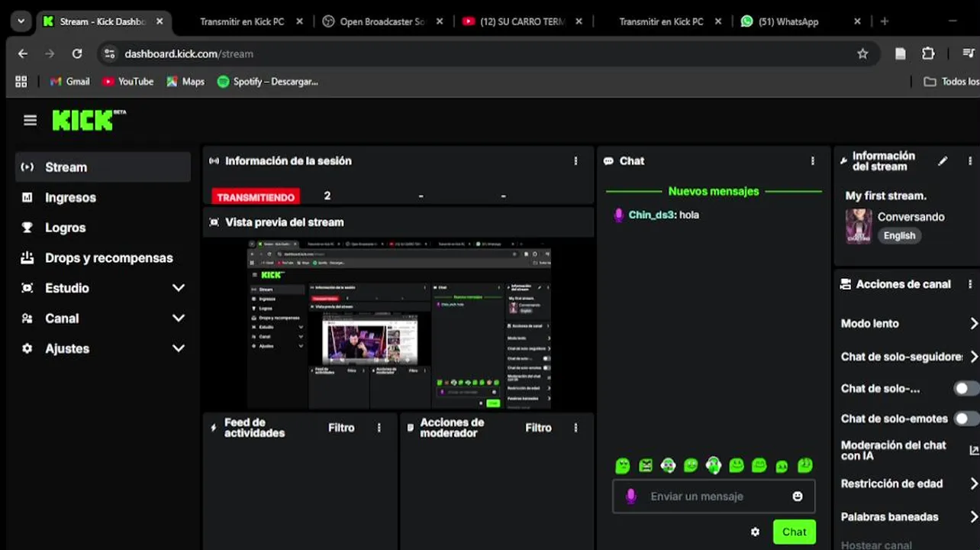Open Información del stream three-dot menu
Viewport: 980px width, 550px height.
970,161
